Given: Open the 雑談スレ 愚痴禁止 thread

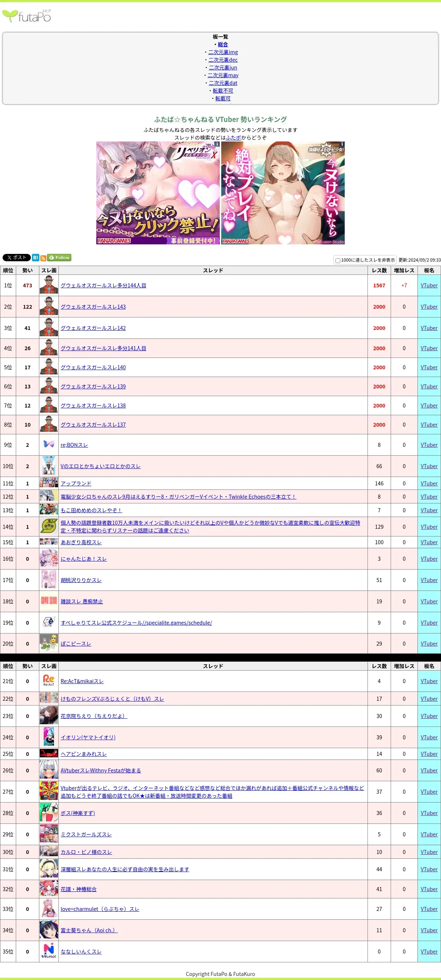Looking at the screenshot, I should tap(82, 602).
